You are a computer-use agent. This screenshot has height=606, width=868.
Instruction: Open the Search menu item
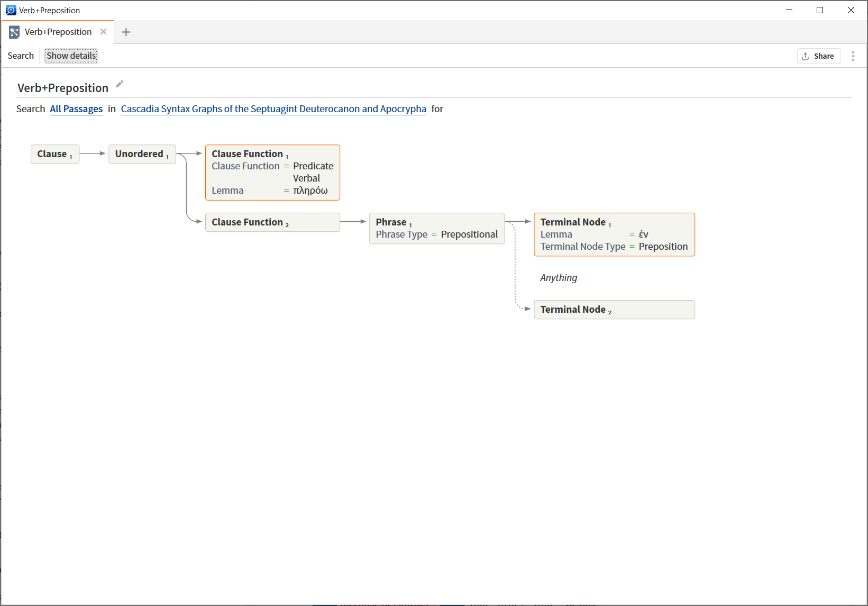pyautogui.click(x=21, y=56)
